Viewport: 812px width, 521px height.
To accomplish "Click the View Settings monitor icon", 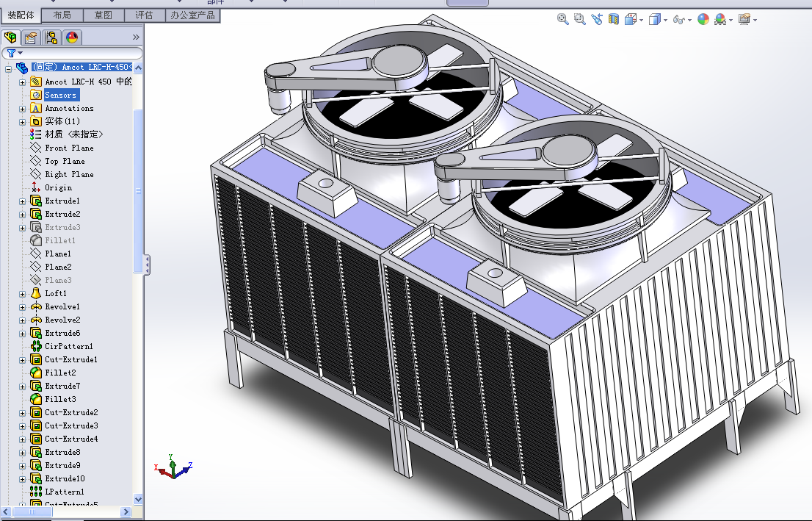I will tap(744, 19).
